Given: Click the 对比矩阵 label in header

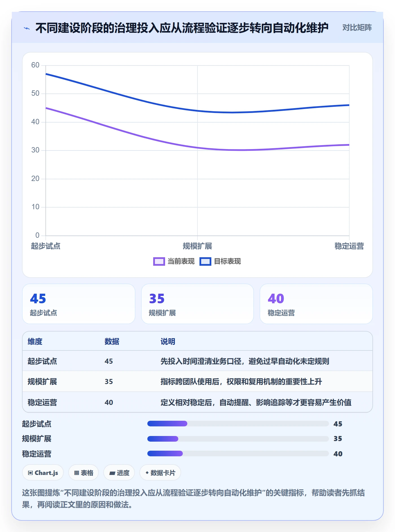Looking at the screenshot, I should click(x=357, y=28).
